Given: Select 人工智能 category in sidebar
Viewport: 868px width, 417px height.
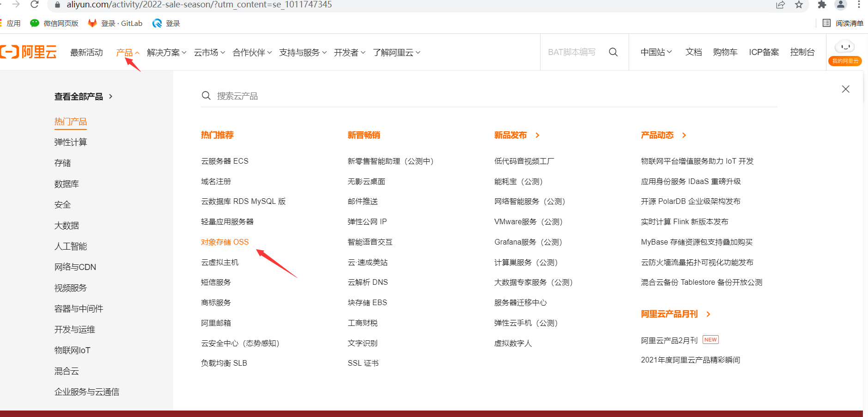Looking at the screenshot, I should click(x=71, y=246).
